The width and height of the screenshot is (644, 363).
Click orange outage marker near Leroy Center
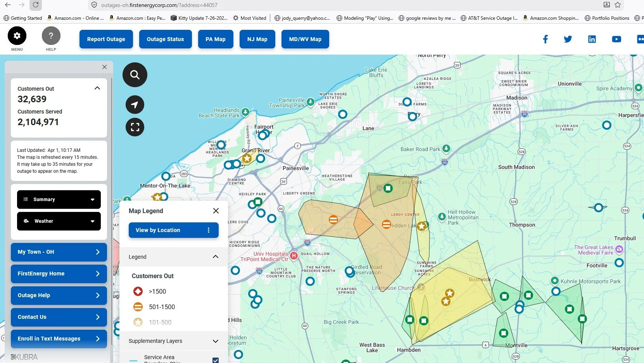(386, 224)
